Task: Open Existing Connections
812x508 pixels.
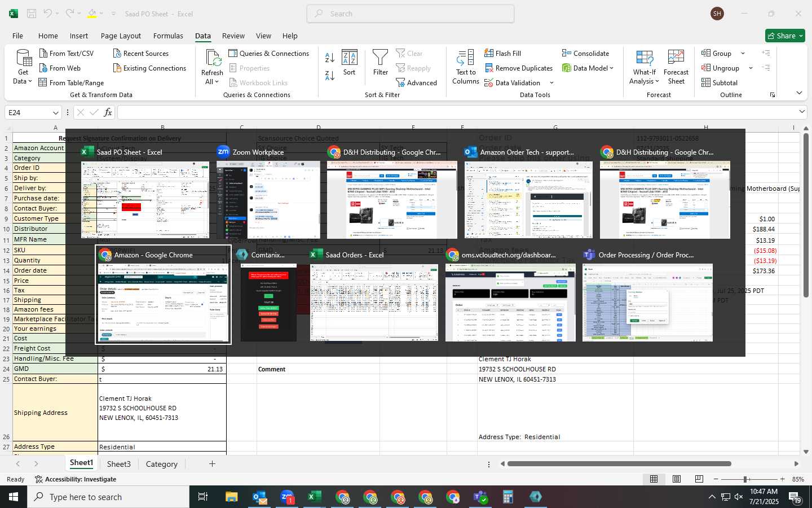Action: (x=149, y=68)
